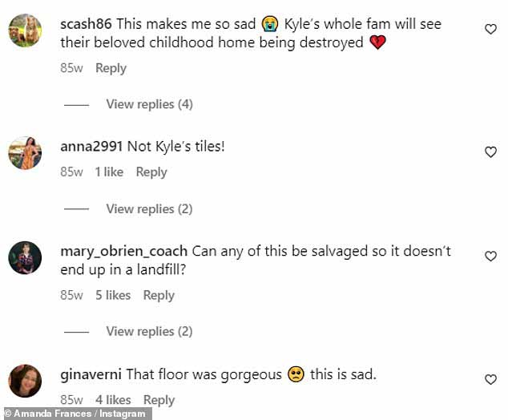508x420 pixels.
Task: Open anna2991's avatar photo
Action: tap(25, 153)
